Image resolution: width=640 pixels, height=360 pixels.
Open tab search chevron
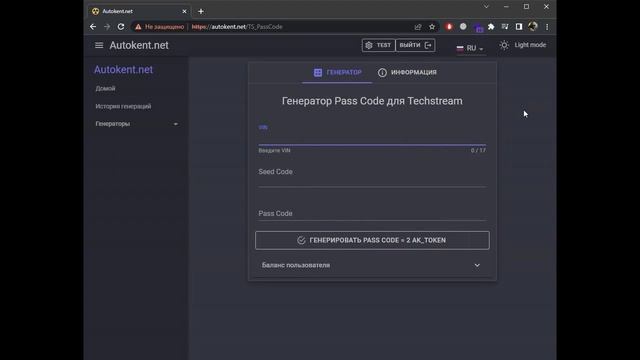(x=486, y=7)
